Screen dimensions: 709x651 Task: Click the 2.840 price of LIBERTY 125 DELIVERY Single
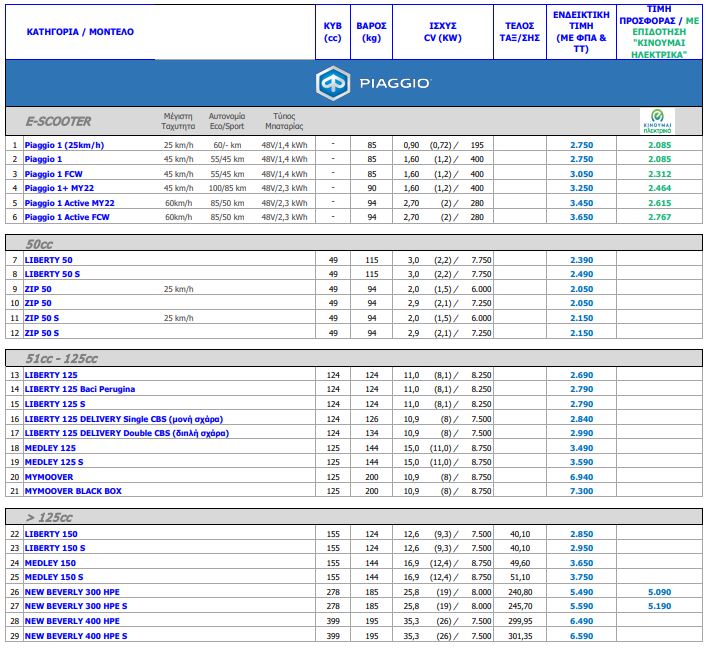point(581,419)
